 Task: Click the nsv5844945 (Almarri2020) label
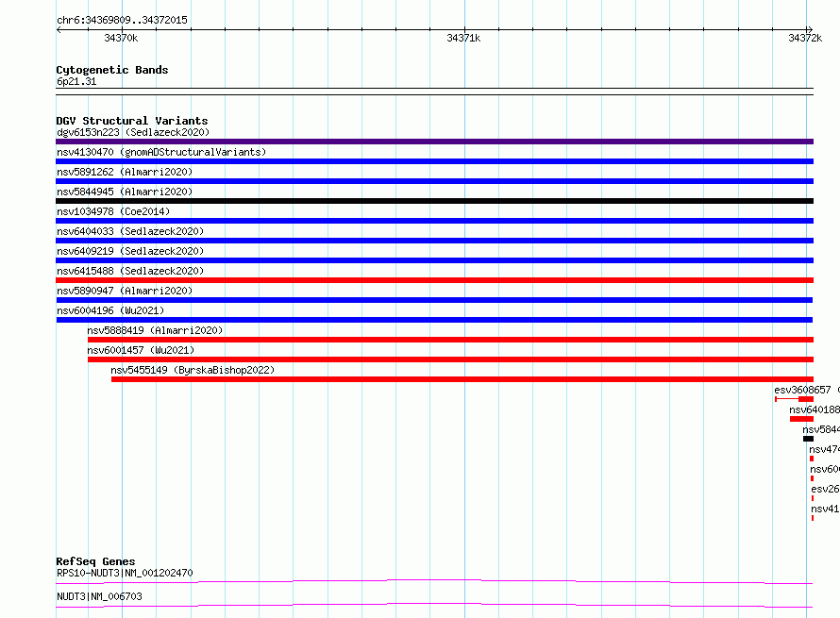125,192
